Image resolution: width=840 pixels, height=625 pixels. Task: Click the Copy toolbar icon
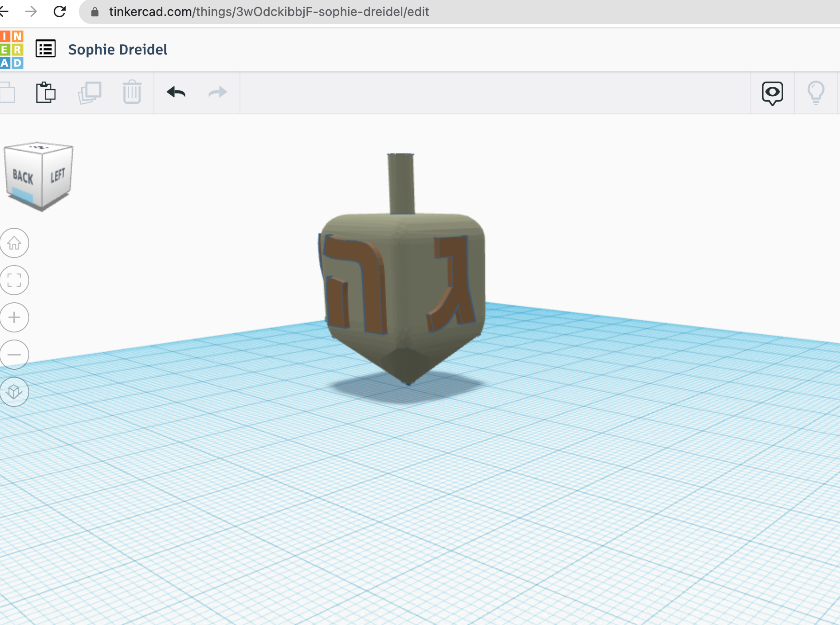click(7, 93)
